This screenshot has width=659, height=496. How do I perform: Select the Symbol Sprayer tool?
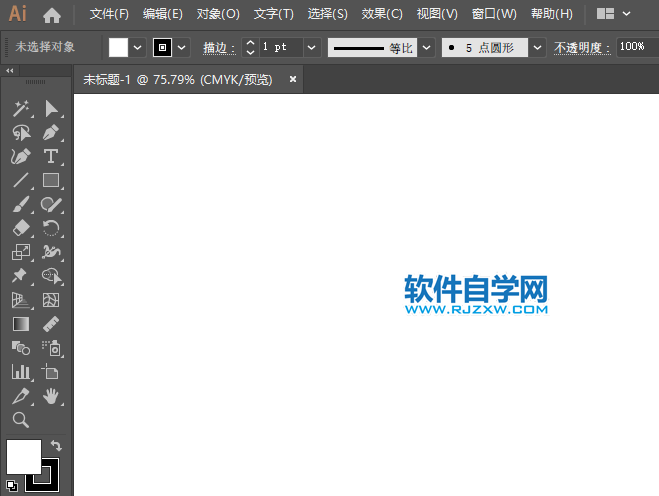(51, 348)
